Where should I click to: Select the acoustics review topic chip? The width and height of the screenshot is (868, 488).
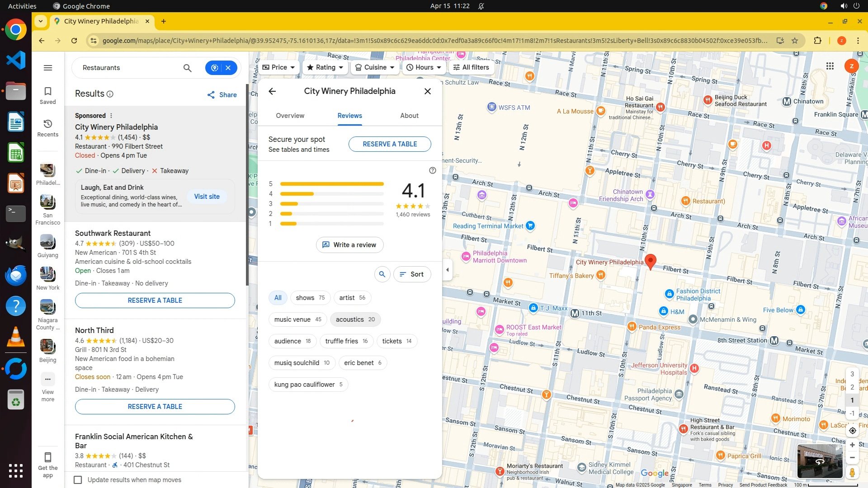[x=355, y=319]
